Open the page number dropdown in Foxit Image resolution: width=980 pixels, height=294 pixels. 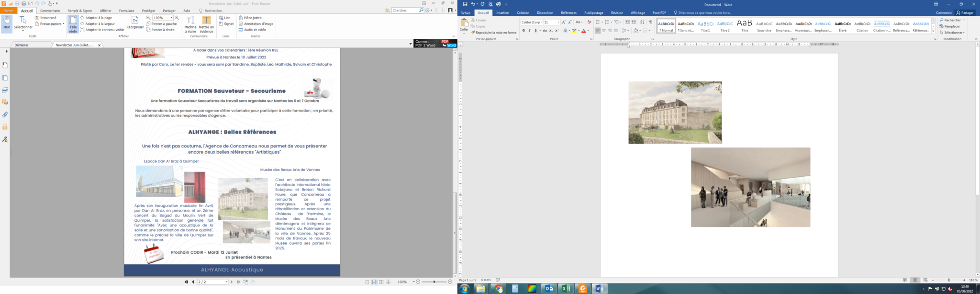pyautogui.click(x=226, y=282)
